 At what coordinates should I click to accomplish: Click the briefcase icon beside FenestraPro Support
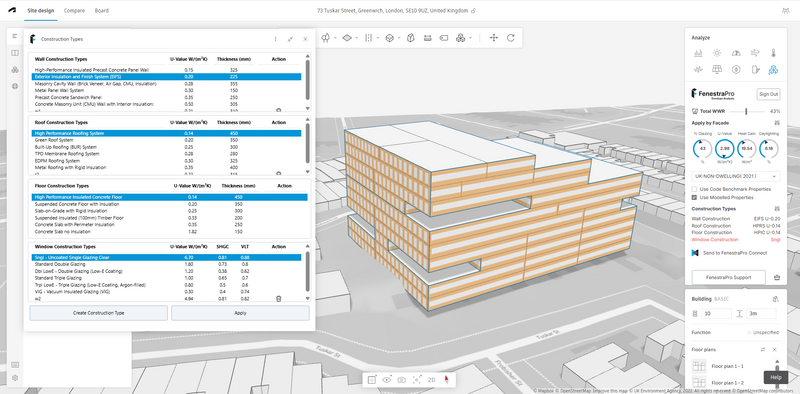pos(777,278)
